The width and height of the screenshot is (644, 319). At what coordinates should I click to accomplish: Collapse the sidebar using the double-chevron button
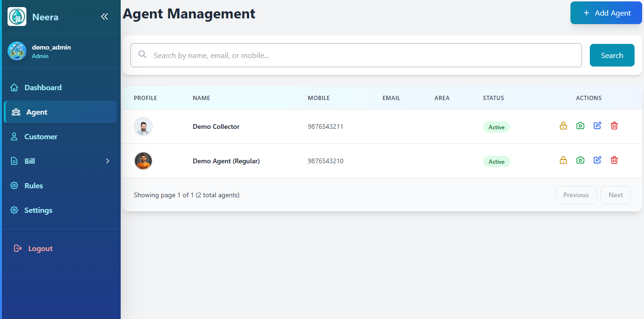[105, 16]
